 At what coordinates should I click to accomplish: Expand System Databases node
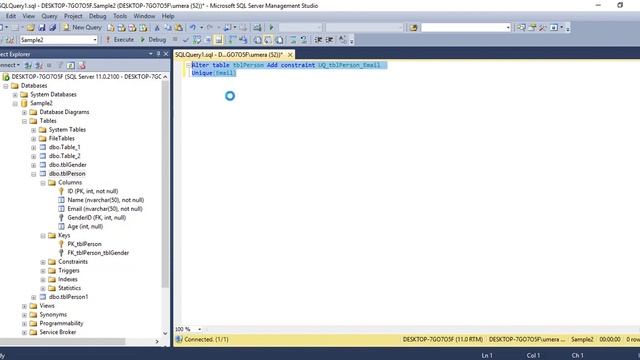coord(15,95)
